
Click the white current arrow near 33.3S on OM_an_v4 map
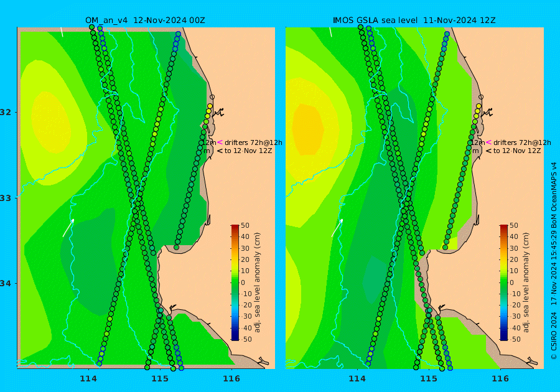68,228
